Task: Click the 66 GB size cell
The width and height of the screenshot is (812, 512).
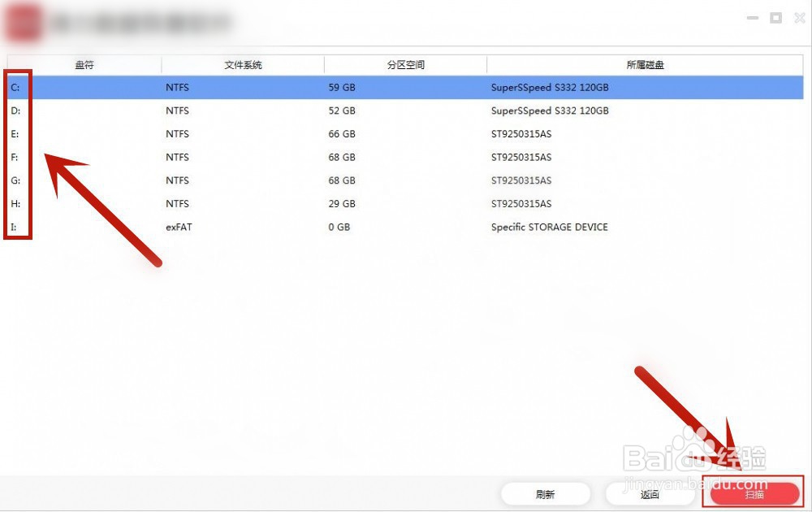Action: (x=342, y=134)
